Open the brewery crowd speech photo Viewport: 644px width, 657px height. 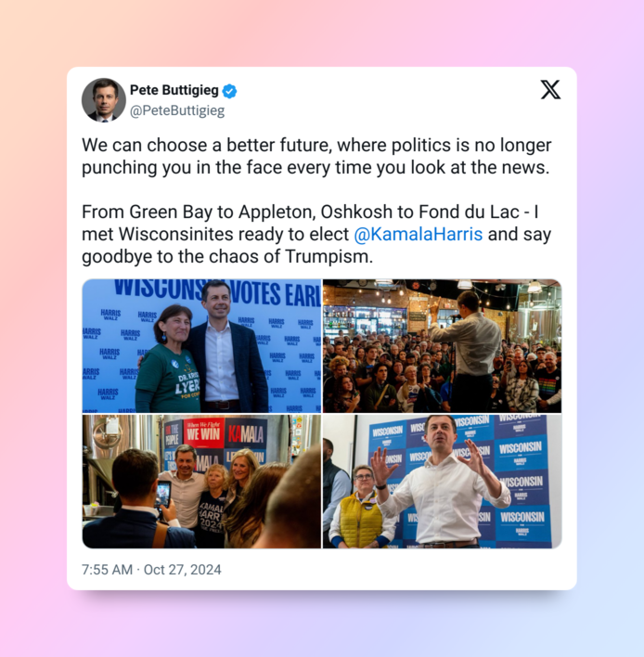pos(442,346)
